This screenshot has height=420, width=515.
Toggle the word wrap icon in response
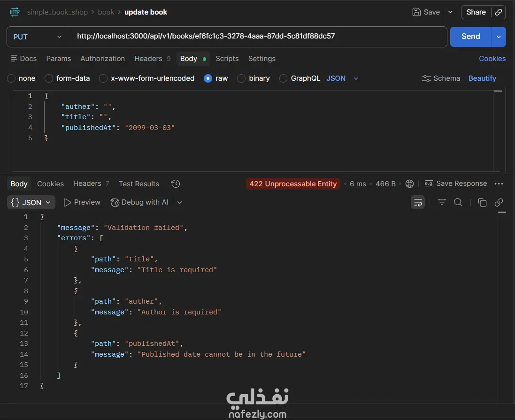[418, 202]
